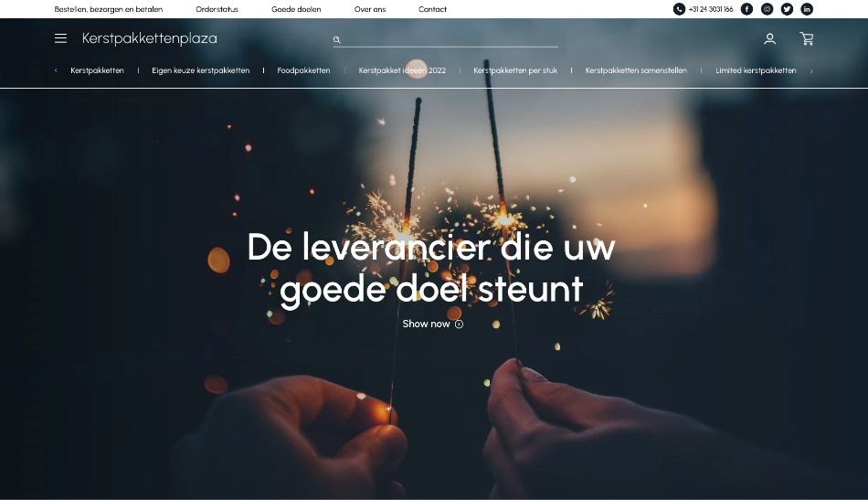Click the email envelope icon
Screen dimensions: 868x500
point(767,9)
